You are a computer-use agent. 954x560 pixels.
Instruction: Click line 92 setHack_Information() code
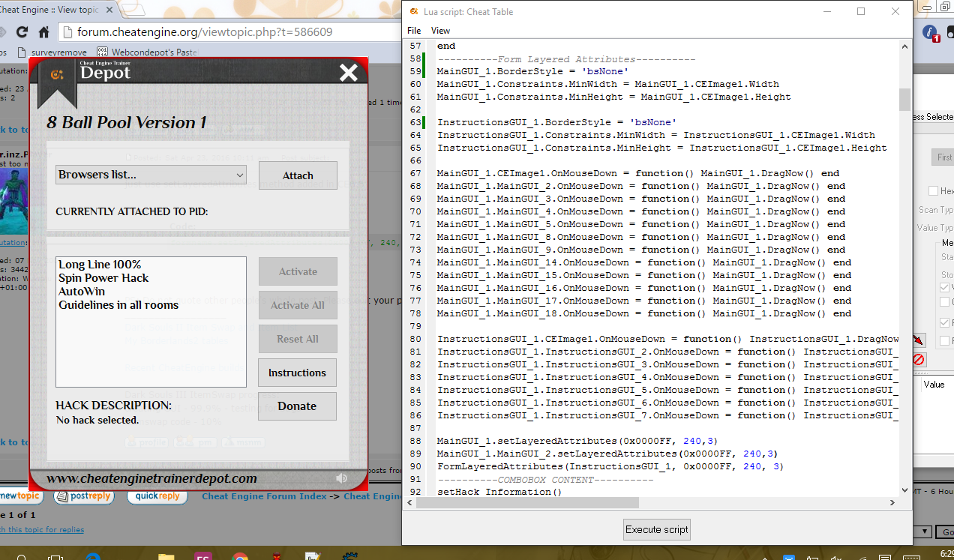[x=499, y=492]
